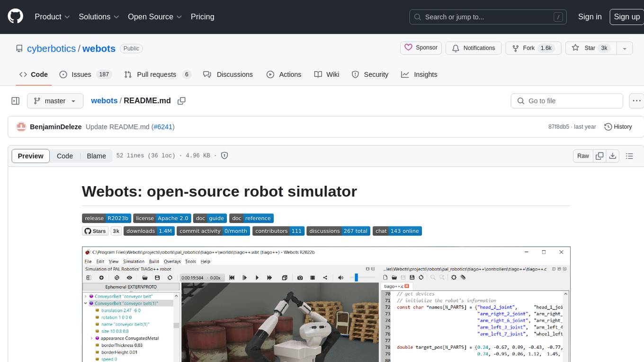Click the license Apache 2.0 badge

[161, 218]
